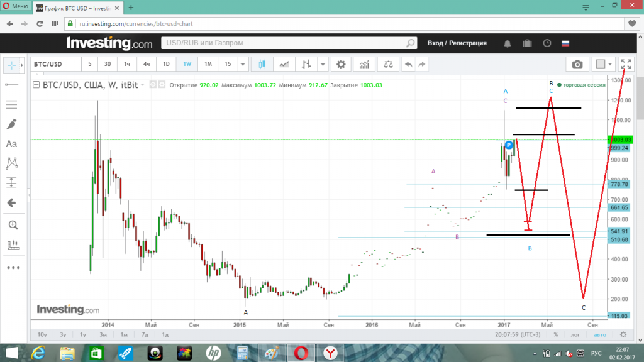Screen dimensions: 644x362
Task: Toggle logarithmic scale with лог button
Action: [x=574, y=335]
